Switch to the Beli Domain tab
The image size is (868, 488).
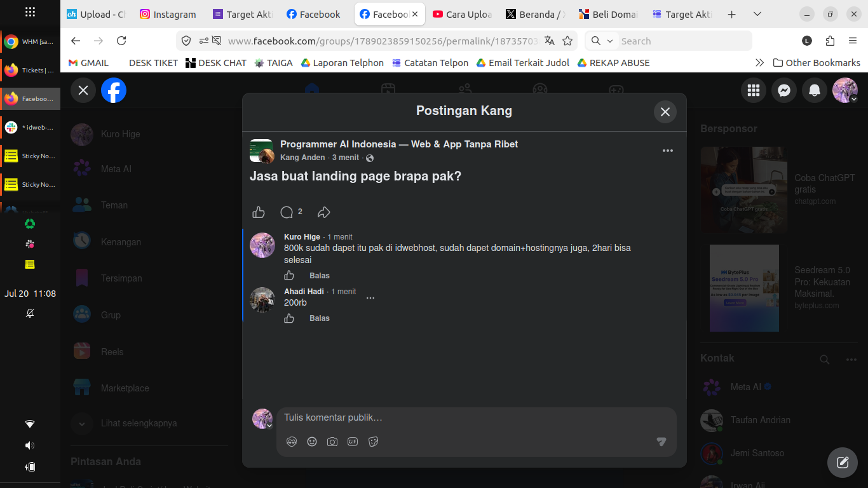[609, 14]
